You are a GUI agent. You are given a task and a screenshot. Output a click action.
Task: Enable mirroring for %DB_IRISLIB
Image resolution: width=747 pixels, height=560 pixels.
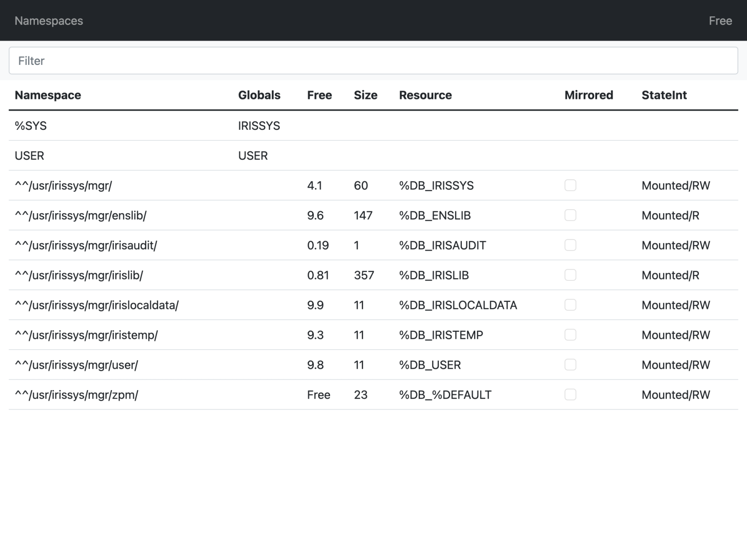point(570,275)
